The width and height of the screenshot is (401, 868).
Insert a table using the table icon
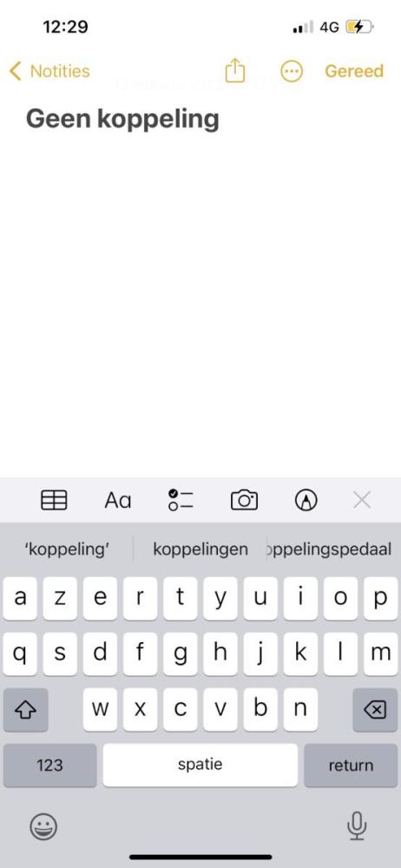point(54,500)
